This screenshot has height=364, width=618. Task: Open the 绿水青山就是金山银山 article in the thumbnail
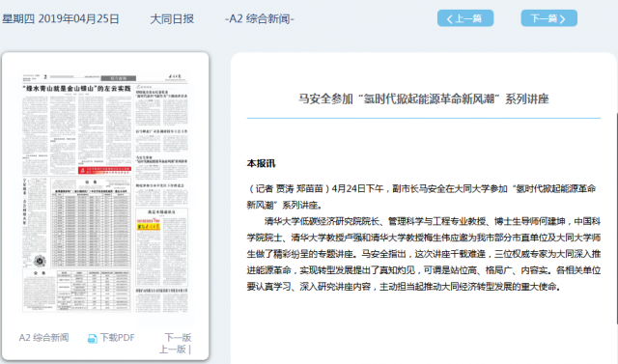click(76, 89)
